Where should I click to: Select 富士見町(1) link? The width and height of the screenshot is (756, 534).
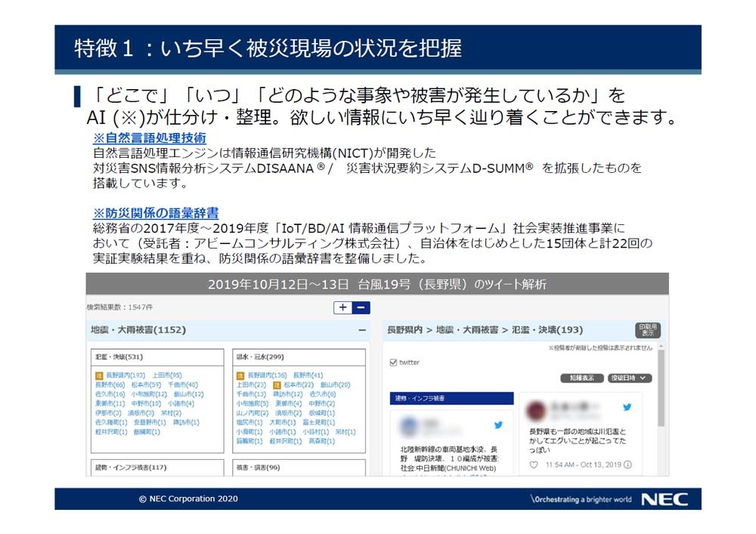319,422
